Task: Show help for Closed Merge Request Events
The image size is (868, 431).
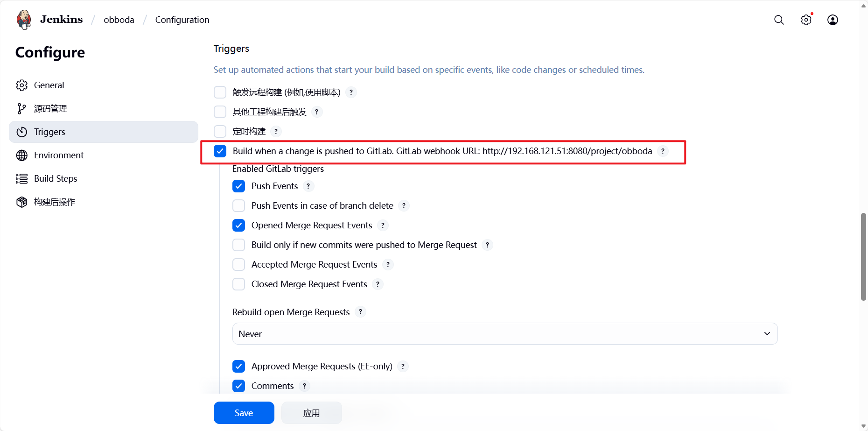Action: [378, 284]
